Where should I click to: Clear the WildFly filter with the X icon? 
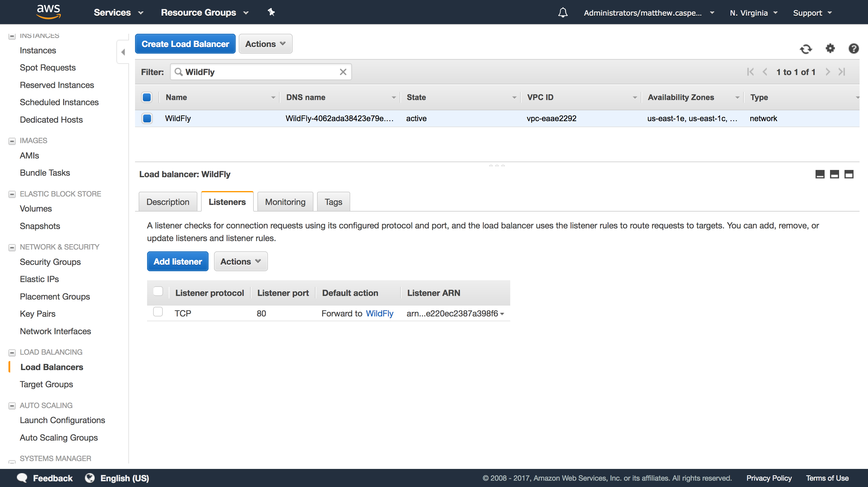point(343,72)
